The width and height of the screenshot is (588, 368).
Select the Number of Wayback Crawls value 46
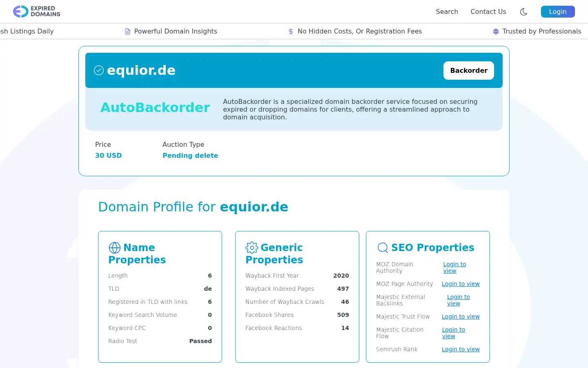coord(345,302)
